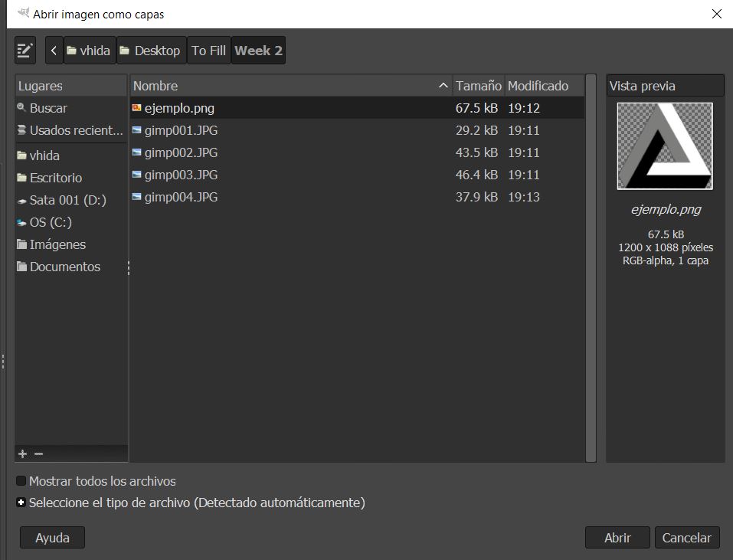Click the Buscar magnifier icon
This screenshot has height=560, width=733.
21,107
